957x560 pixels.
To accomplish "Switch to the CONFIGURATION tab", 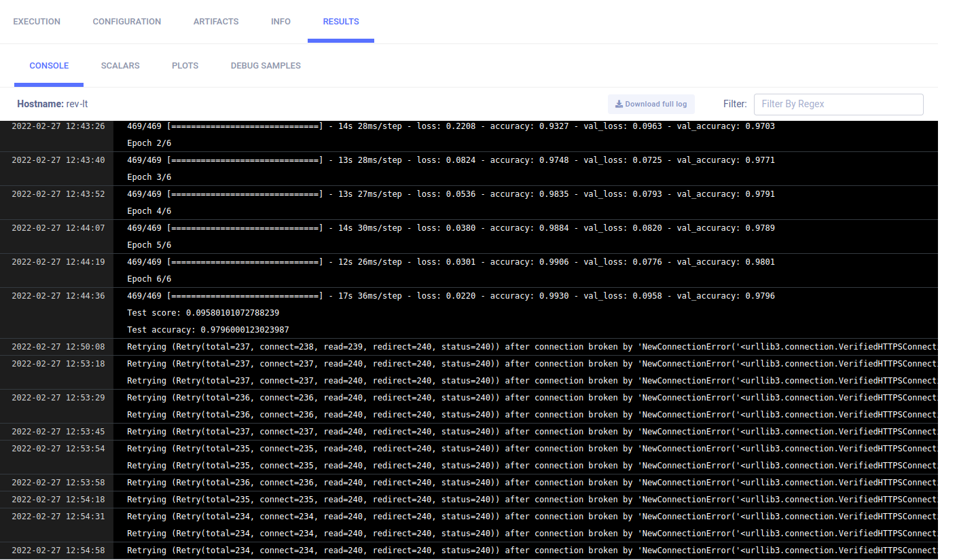I will (127, 22).
